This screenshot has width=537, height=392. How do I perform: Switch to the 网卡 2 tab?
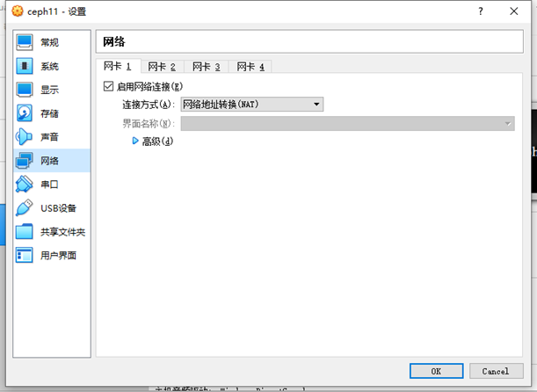(162, 67)
